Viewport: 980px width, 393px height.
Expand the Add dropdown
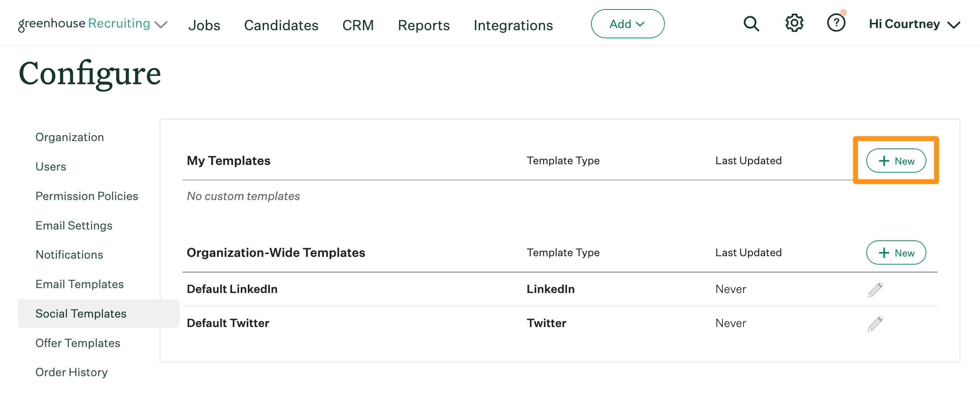[627, 24]
